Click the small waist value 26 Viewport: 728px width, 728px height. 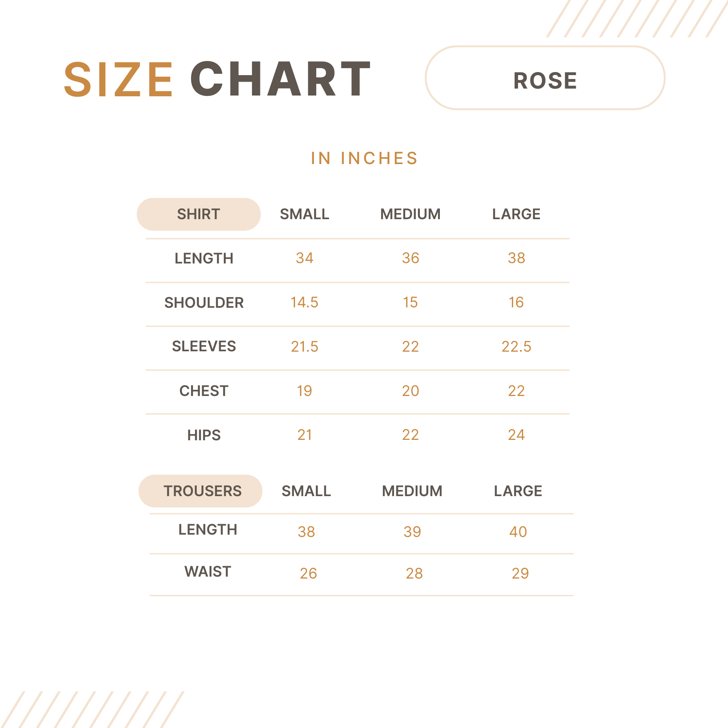(x=308, y=574)
